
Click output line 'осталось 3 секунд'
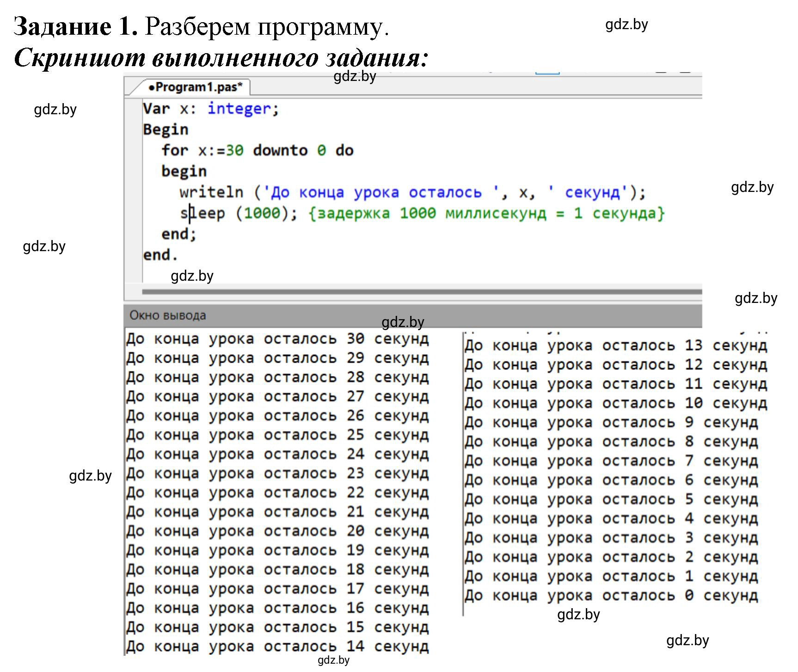611,538
